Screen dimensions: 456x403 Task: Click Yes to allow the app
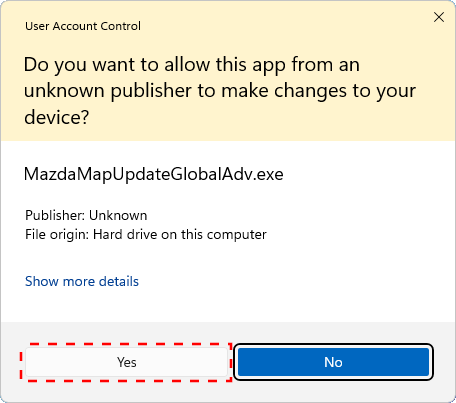127,362
